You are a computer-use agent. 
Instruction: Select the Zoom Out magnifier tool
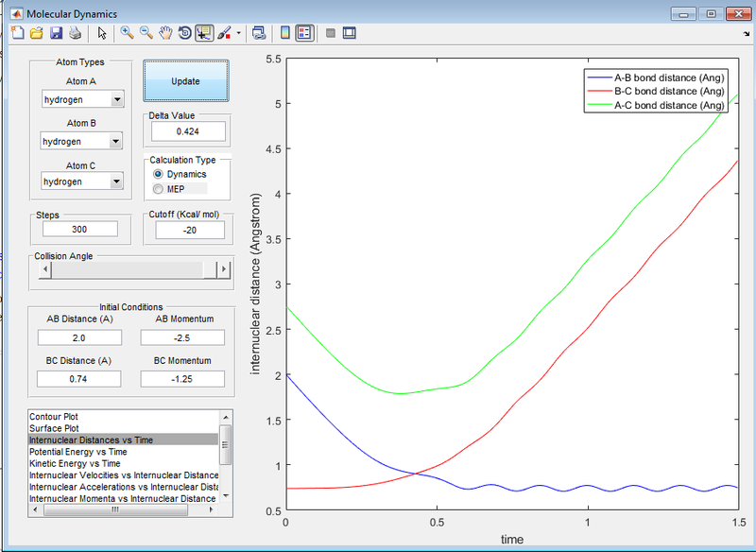pyautogui.click(x=146, y=33)
